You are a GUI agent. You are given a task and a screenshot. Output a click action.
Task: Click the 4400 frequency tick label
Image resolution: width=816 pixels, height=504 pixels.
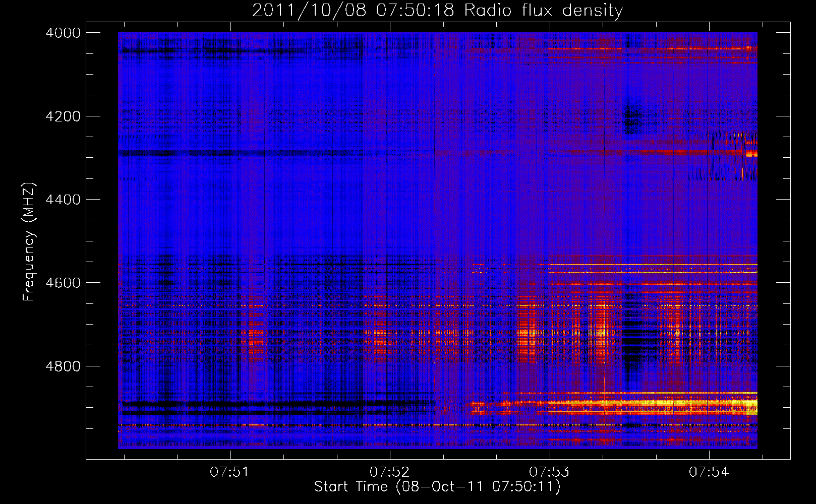(x=63, y=200)
